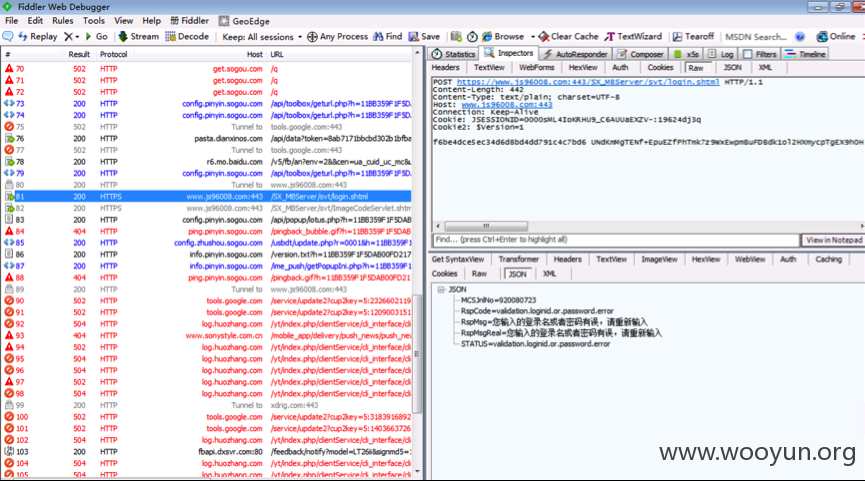Click the camera screenshot icon in the toolbar
This screenshot has height=481, width=865.
coord(456,36)
